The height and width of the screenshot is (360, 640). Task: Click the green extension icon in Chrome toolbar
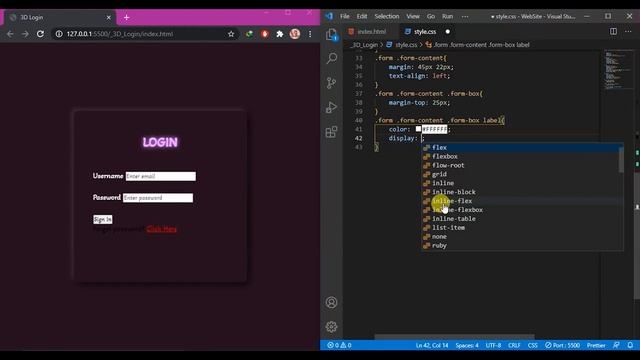click(x=249, y=34)
